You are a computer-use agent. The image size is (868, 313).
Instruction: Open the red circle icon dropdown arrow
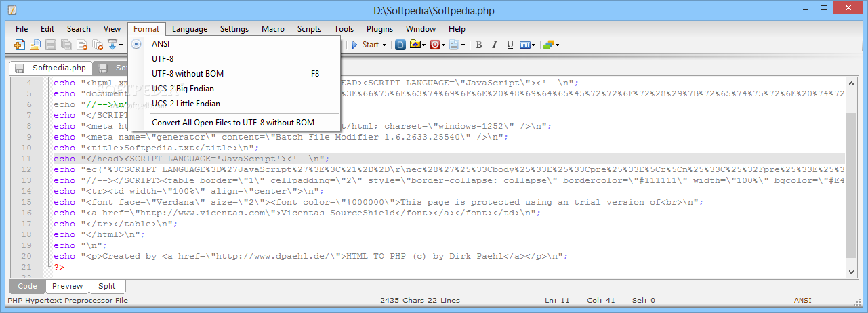coord(444,45)
